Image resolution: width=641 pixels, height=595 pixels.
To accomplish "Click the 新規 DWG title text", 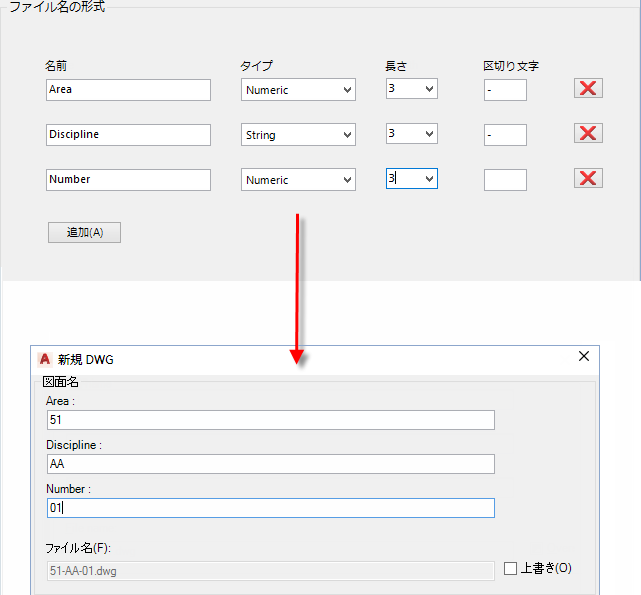I will pyautogui.click(x=85, y=359).
